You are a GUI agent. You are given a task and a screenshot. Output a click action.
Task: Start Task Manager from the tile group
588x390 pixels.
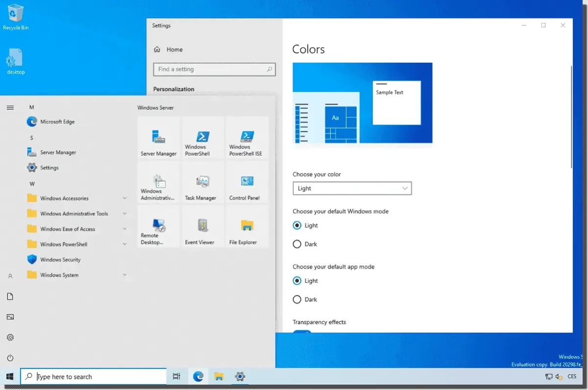[x=202, y=183]
